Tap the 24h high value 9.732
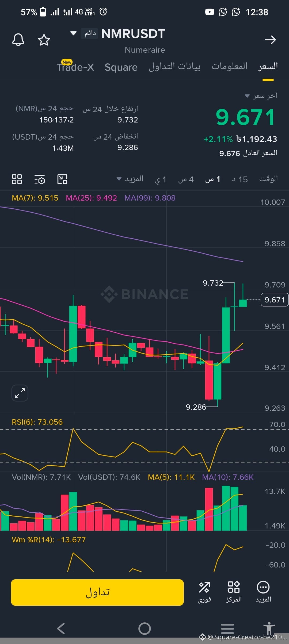Viewport: 289px width, 644px height. 128,120
